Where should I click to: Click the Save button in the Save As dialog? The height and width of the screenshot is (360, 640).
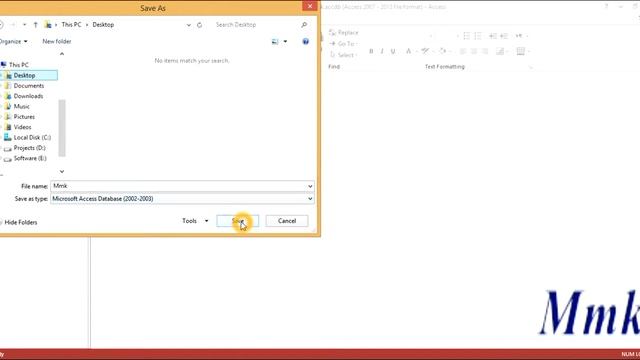tap(238, 221)
